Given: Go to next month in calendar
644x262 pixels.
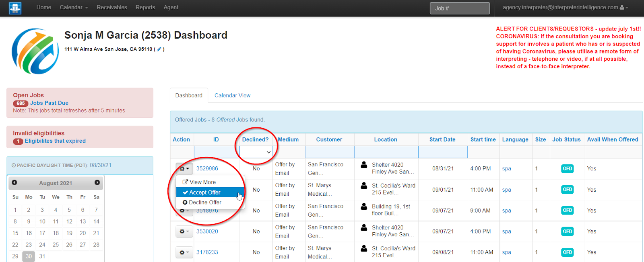Looking at the screenshot, I should 97,182.
